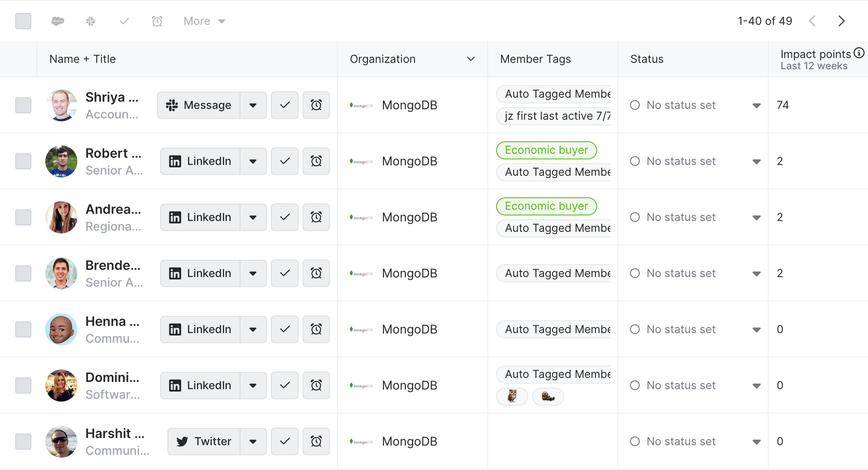
Task: Click Economic buyer tag in Robert's row
Action: coord(546,150)
